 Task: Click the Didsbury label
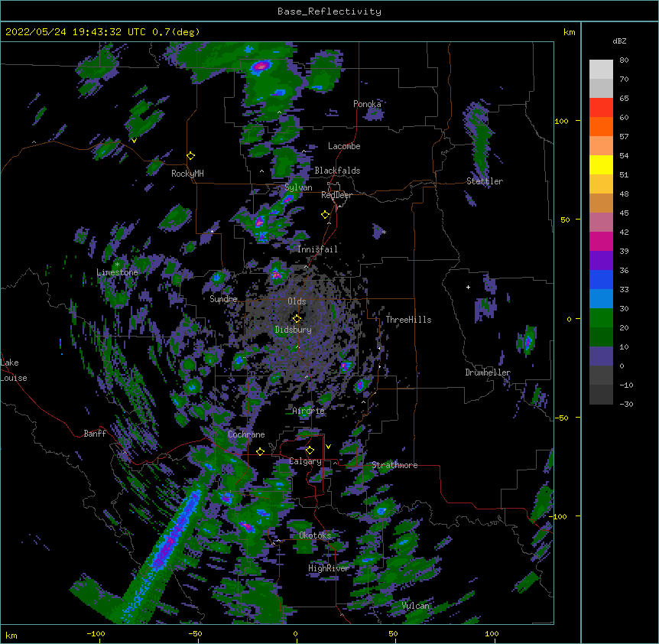[294, 330]
